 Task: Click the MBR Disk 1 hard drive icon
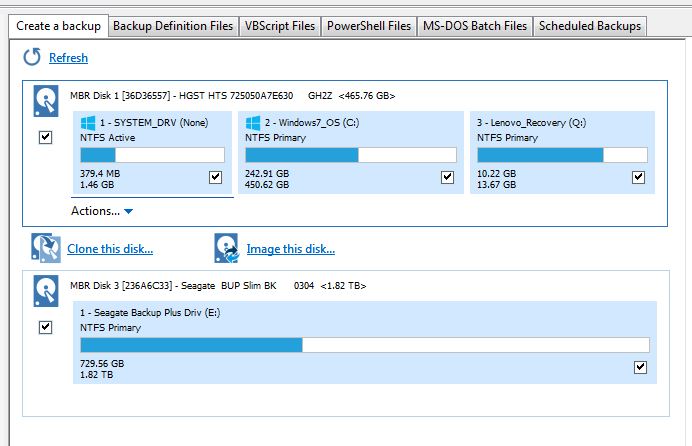click(x=46, y=100)
